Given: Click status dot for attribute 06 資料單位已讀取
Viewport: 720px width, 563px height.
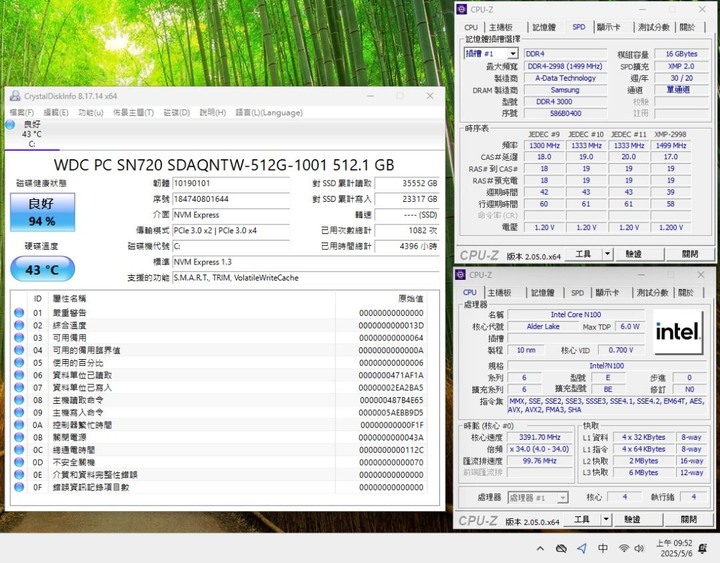Looking at the screenshot, I should [19, 375].
